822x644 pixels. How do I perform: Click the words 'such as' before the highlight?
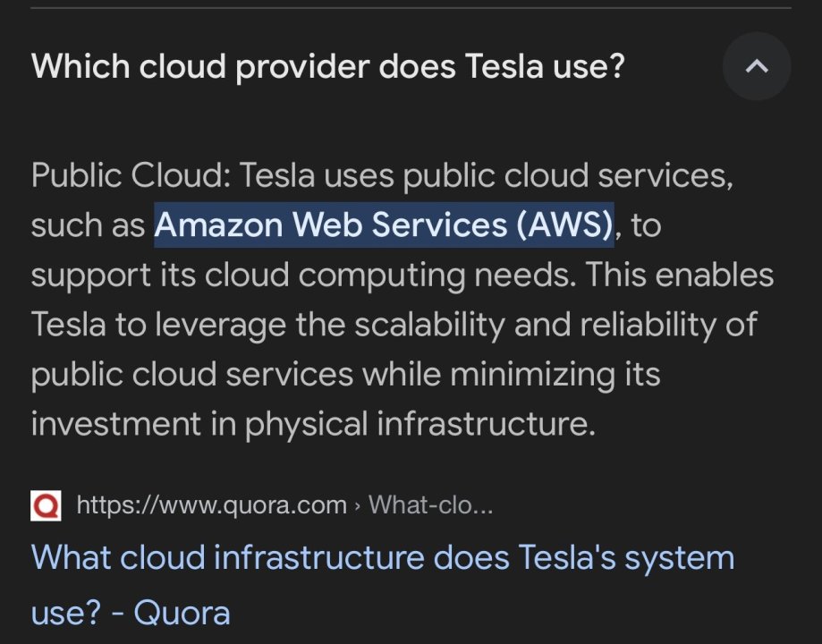88,225
